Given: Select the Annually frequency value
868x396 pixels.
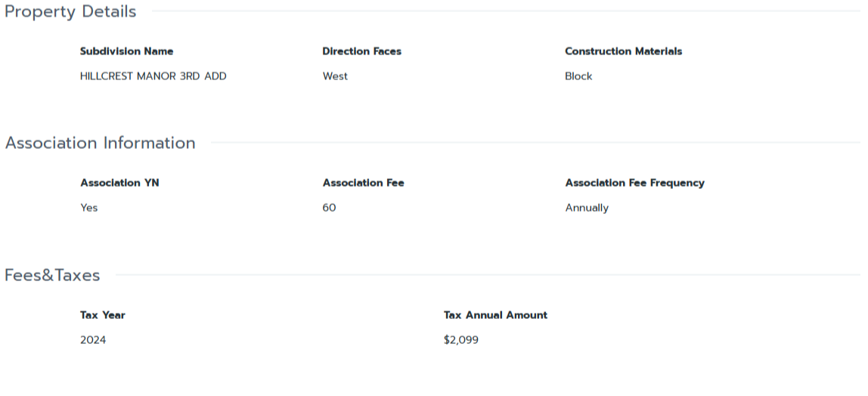Looking at the screenshot, I should (x=587, y=208).
